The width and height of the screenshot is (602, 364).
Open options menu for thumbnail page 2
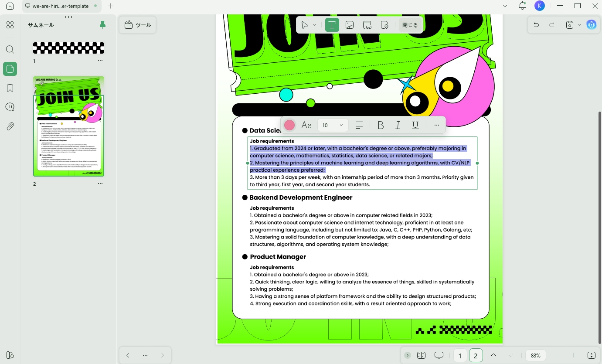pos(100,184)
